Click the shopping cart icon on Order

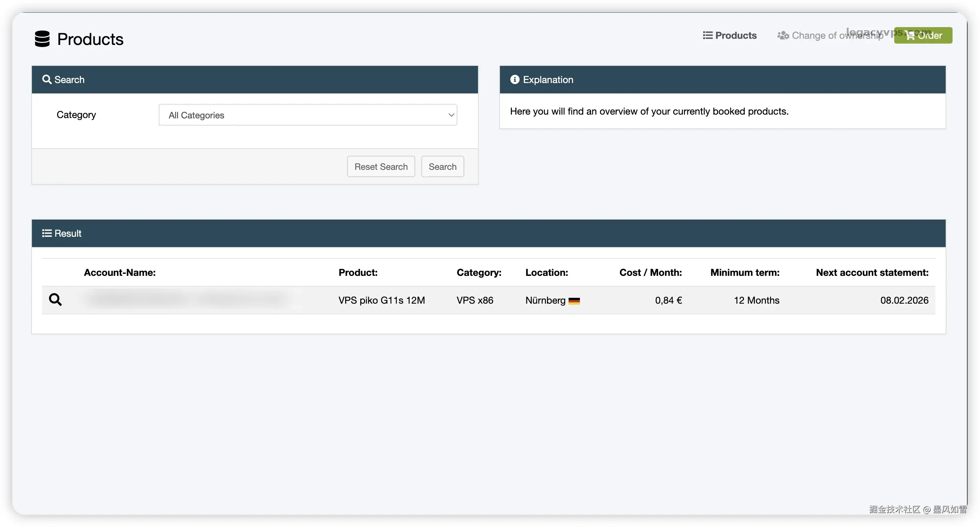(x=910, y=35)
